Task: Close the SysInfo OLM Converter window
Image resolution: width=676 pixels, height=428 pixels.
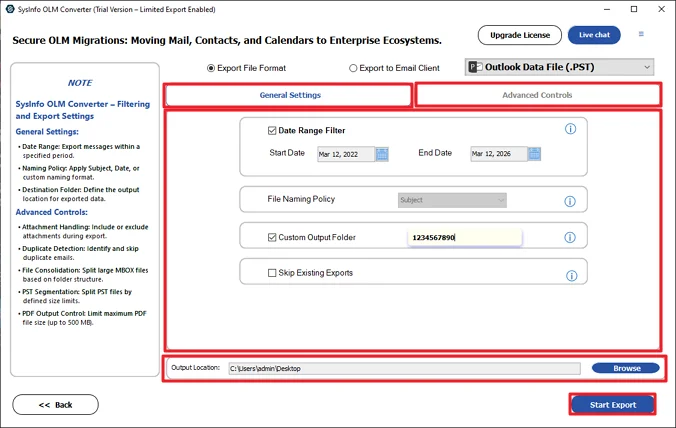Action: (x=661, y=9)
